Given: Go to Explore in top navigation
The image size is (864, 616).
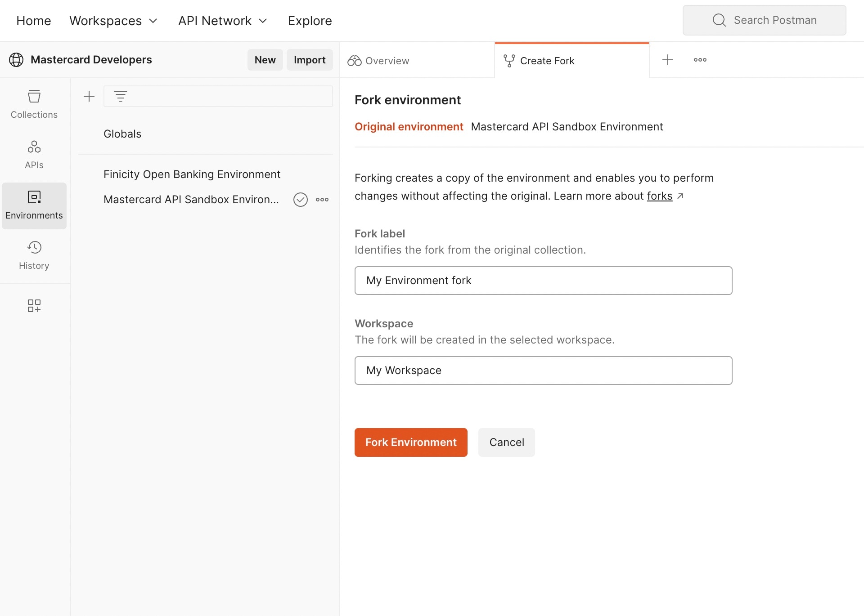Looking at the screenshot, I should click(x=310, y=21).
